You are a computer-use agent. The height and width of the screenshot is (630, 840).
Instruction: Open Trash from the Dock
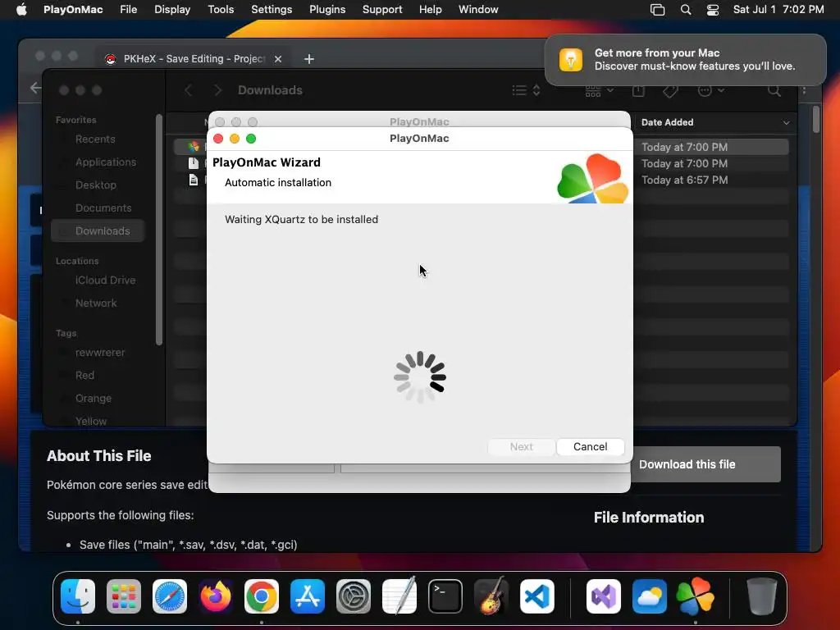[x=761, y=596]
